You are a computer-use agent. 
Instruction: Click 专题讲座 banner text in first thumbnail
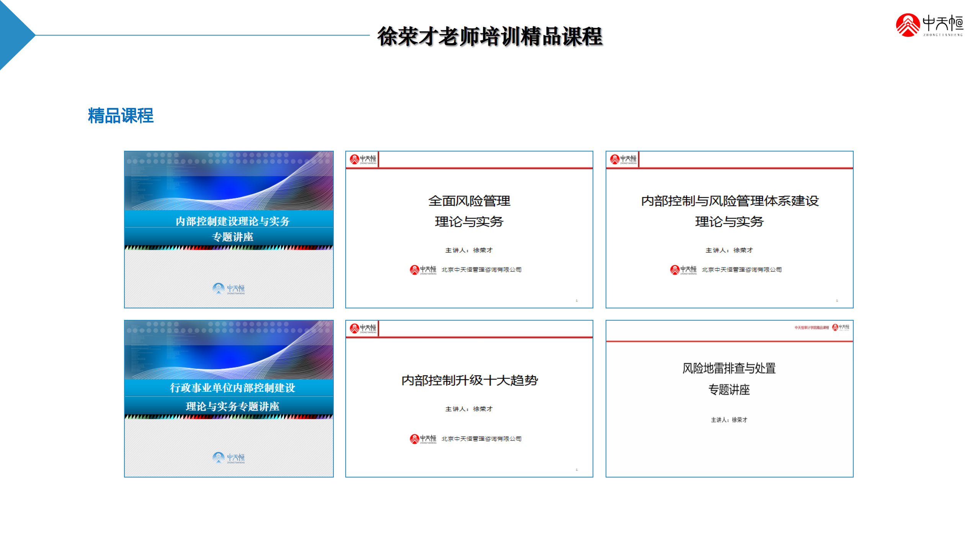232,237
